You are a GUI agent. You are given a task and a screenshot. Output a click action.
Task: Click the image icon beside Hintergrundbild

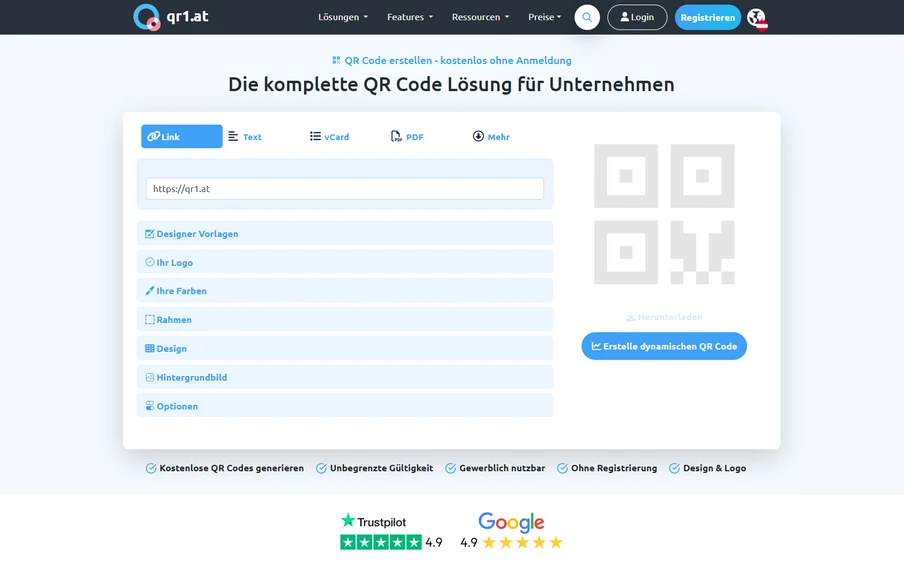point(149,377)
